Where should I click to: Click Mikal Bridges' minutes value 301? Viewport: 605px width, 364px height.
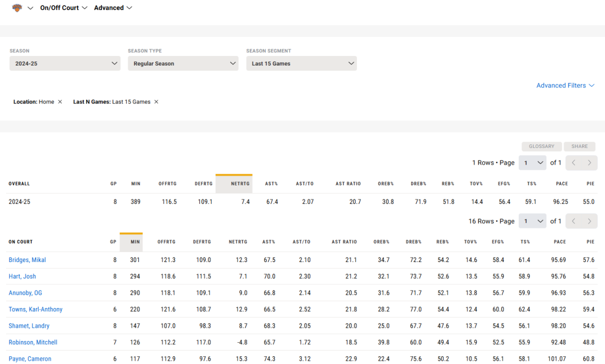pyautogui.click(x=135, y=260)
